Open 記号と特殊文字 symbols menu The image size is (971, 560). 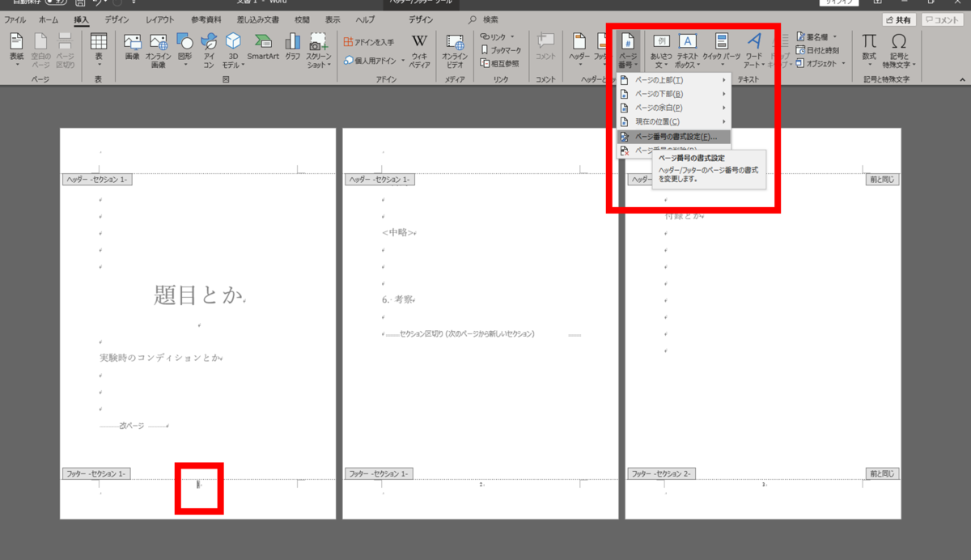pyautogui.click(x=900, y=50)
